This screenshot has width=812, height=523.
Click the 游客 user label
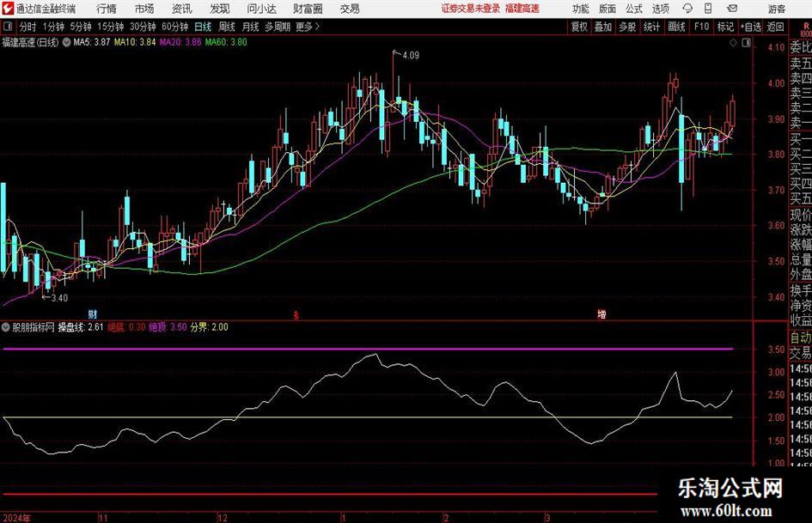777,9
